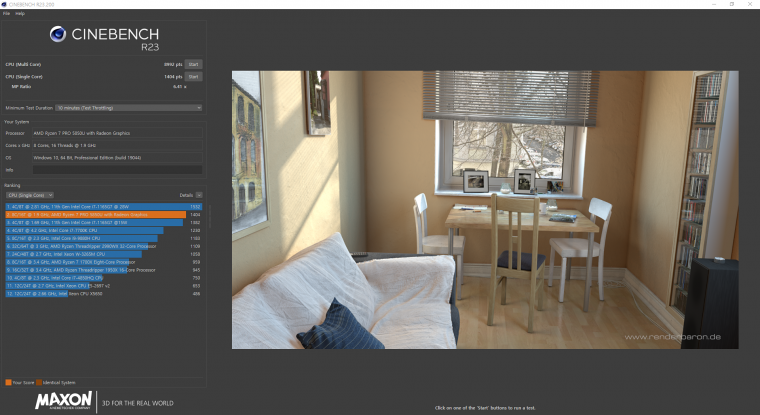Click the Processor field showing AMD Ryzen 7
The image size is (760, 415).
click(x=117, y=133)
